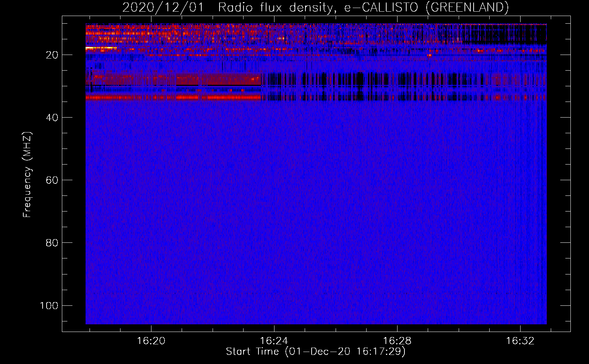Image resolution: width=589 pixels, height=364 pixels.
Task: Click the '100' frequency tick label
Action: tap(49, 305)
